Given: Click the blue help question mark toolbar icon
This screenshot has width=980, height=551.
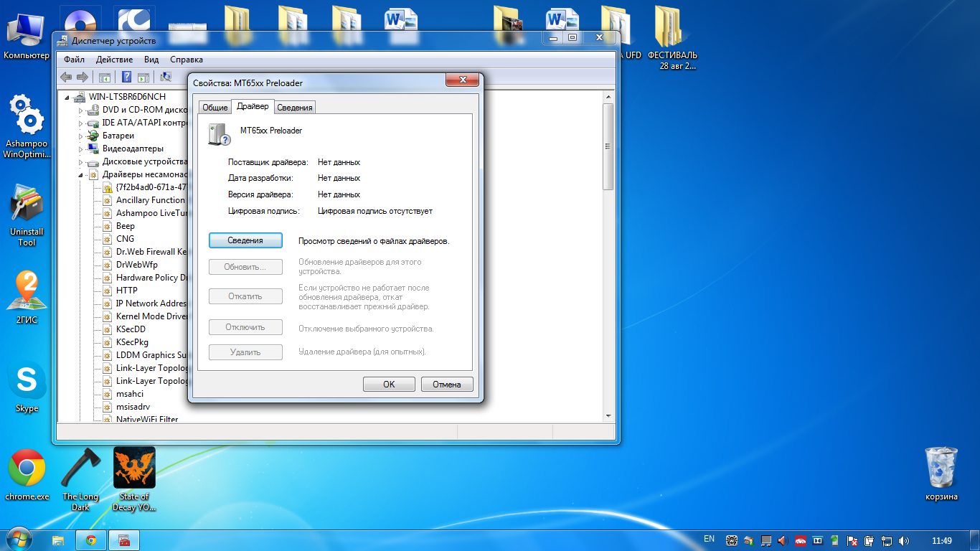Looking at the screenshot, I should coord(126,77).
